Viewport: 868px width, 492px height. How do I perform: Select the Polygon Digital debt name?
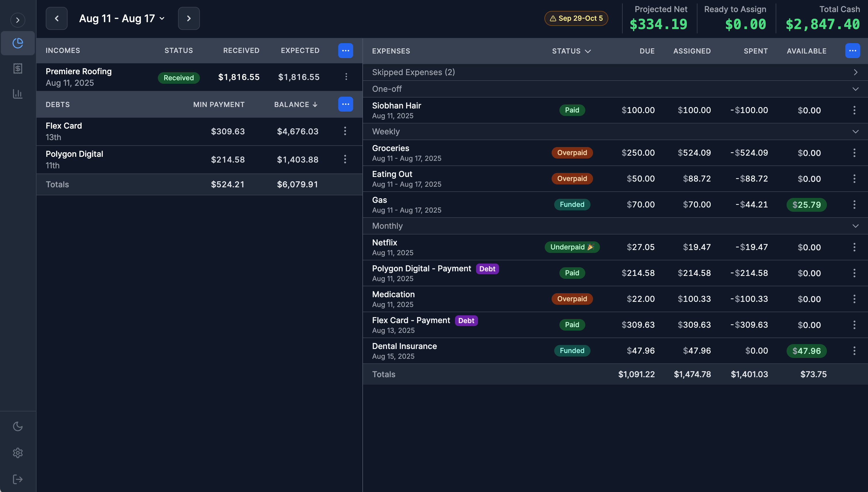(74, 154)
